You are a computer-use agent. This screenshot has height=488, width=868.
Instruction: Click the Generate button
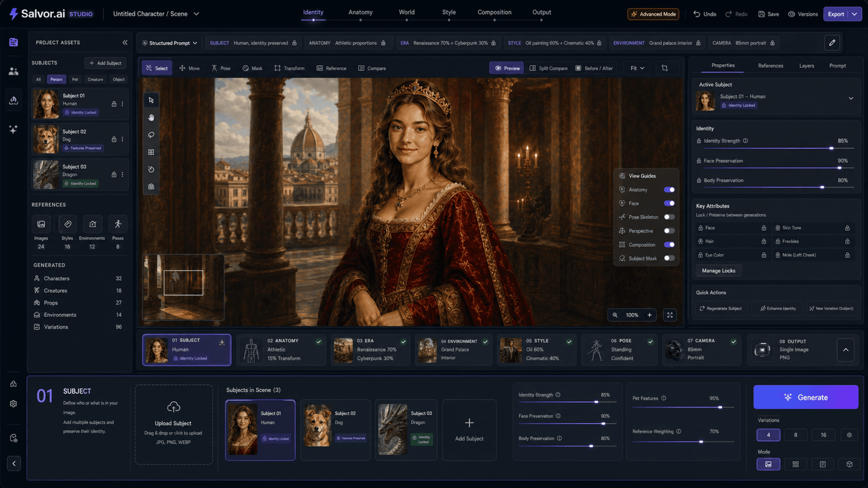(806, 397)
